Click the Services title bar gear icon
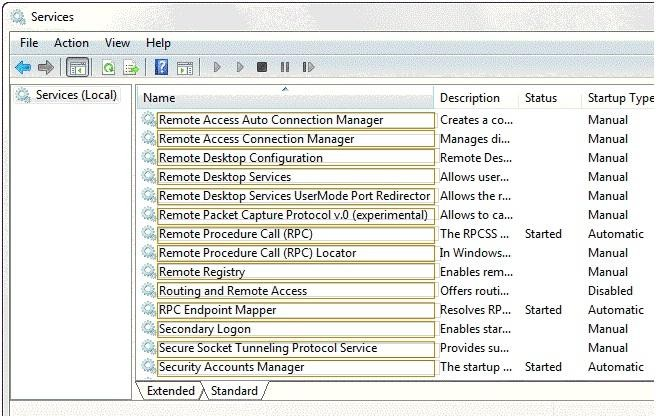The height and width of the screenshot is (416, 658). [18, 17]
